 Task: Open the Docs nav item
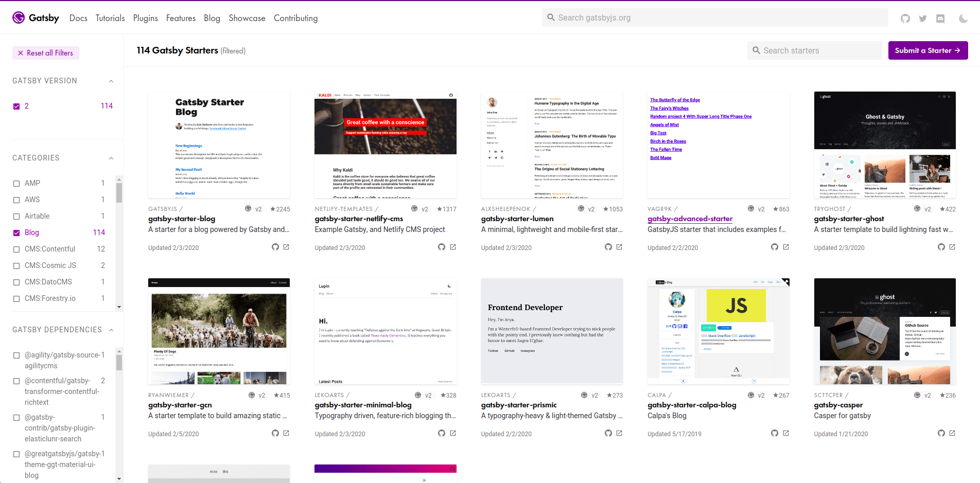pos(78,18)
